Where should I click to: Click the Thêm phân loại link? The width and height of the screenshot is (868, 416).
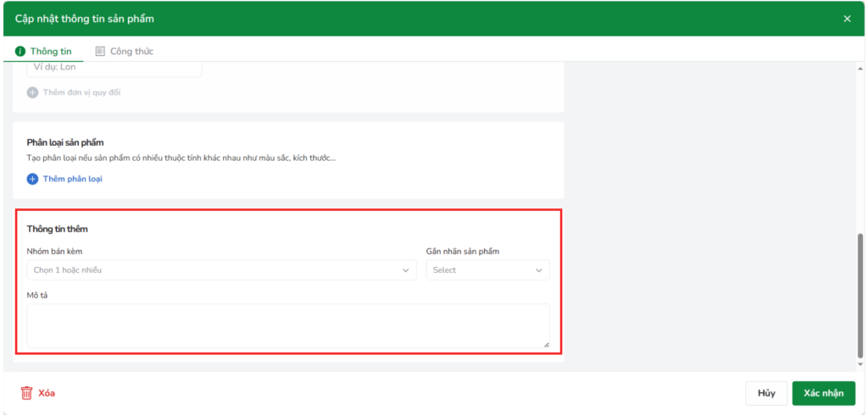pos(73,179)
